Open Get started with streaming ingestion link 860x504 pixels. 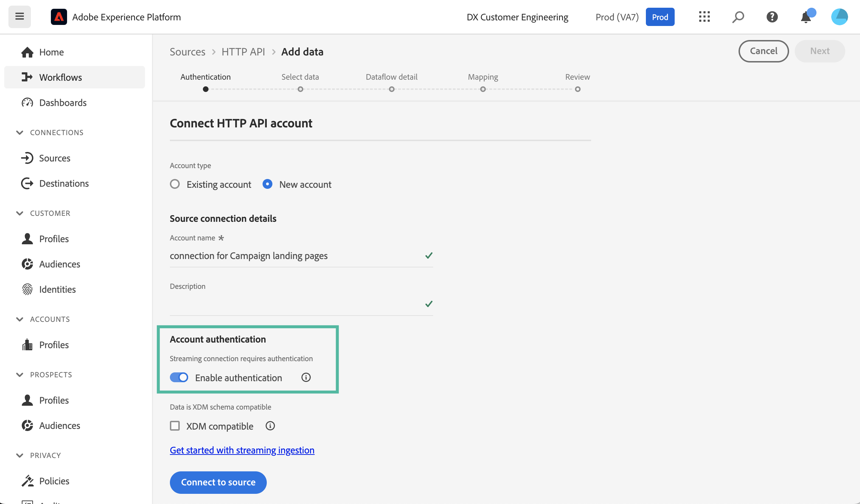point(242,450)
